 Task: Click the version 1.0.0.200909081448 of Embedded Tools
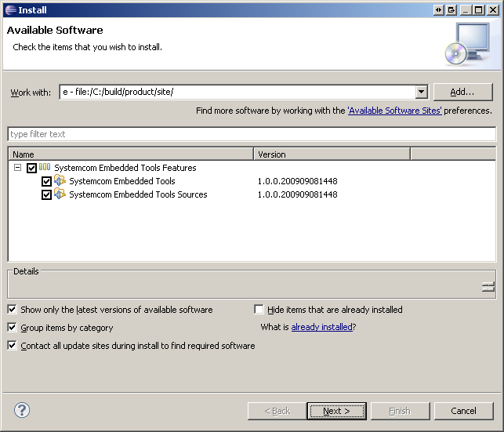pos(298,181)
